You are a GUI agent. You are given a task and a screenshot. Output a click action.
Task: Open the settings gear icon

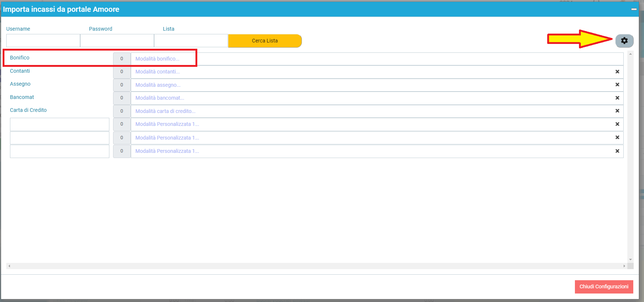[x=624, y=41]
